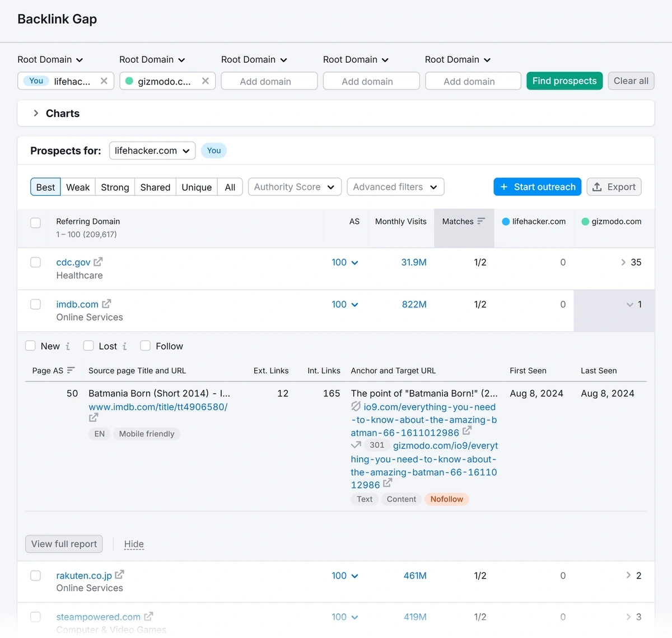Click the export upload icon
The width and height of the screenshot is (672, 638).
pyautogui.click(x=597, y=187)
